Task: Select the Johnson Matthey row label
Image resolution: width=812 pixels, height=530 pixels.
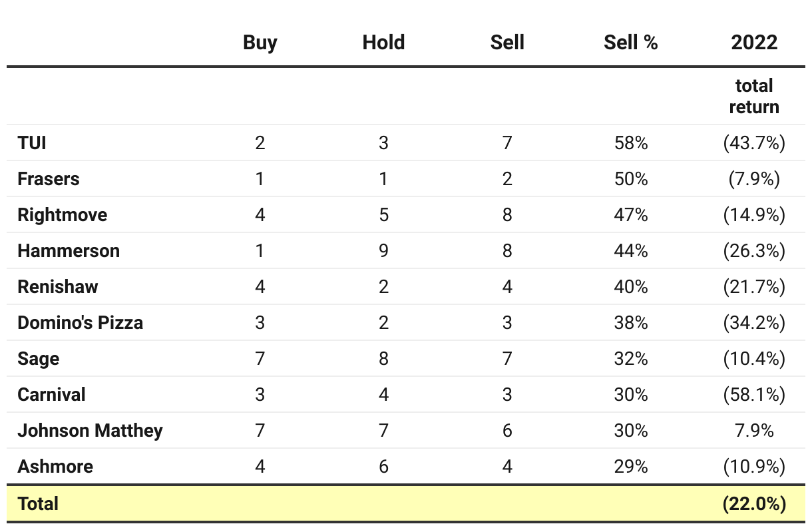Action: 91,431
